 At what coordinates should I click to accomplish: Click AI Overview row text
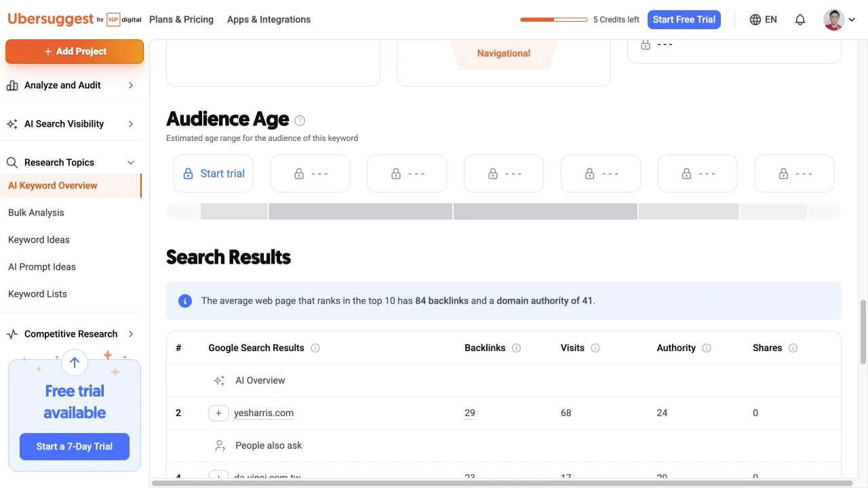coord(260,381)
